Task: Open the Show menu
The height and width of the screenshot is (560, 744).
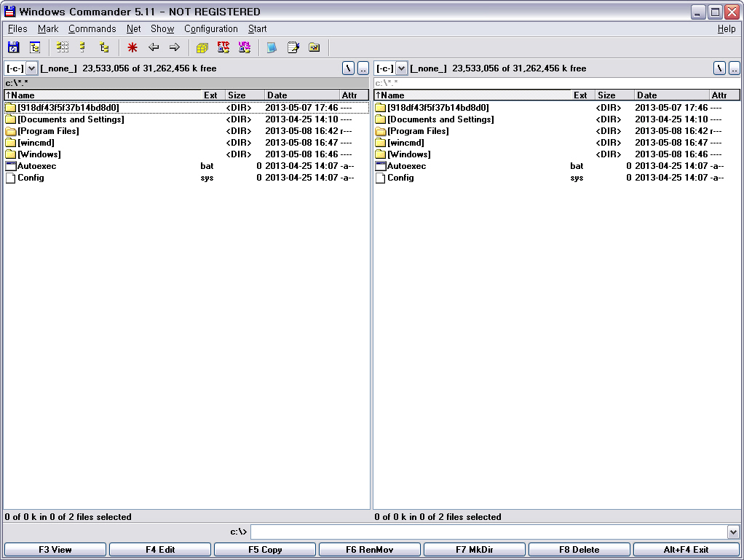Action: (162, 29)
